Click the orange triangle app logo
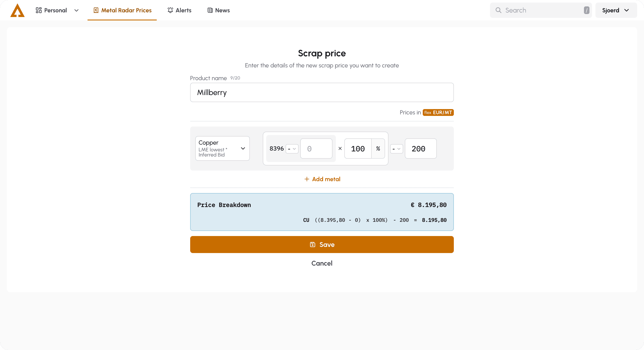 (17, 10)
